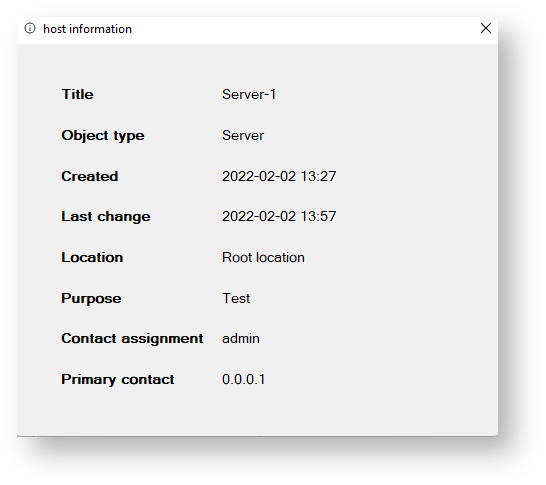Click the Last change label
This screenshot has width=546, height=485.
[106, 217]
